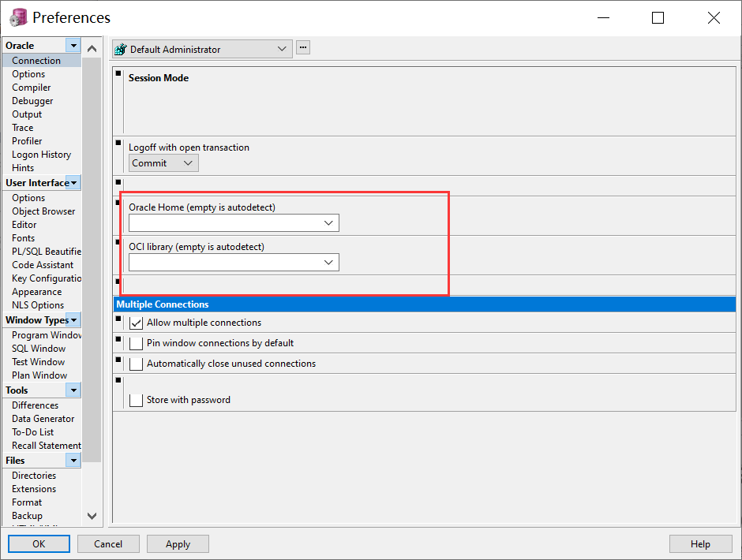Click the Session Mode heading
This screenshot has width=742, height=560.
159,78
